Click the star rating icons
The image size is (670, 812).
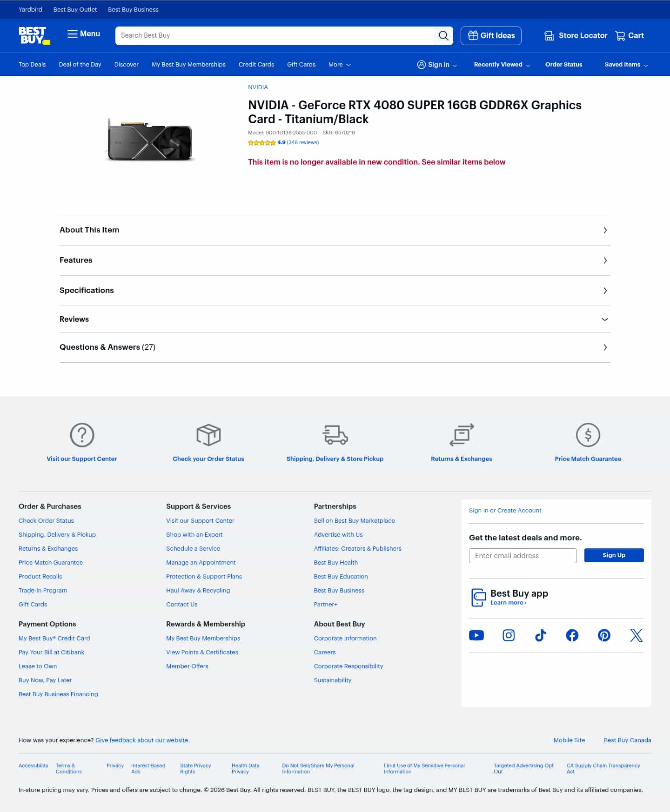coord(262,143)
